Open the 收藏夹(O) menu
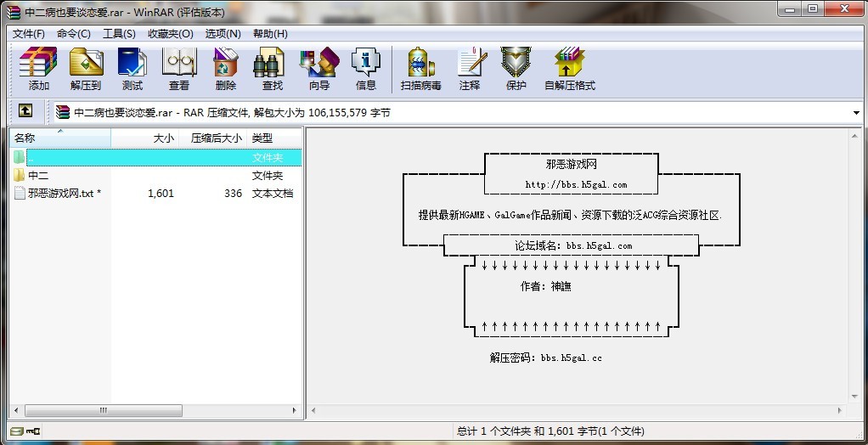This screenshot has height=445, width=868. (171, 34)
